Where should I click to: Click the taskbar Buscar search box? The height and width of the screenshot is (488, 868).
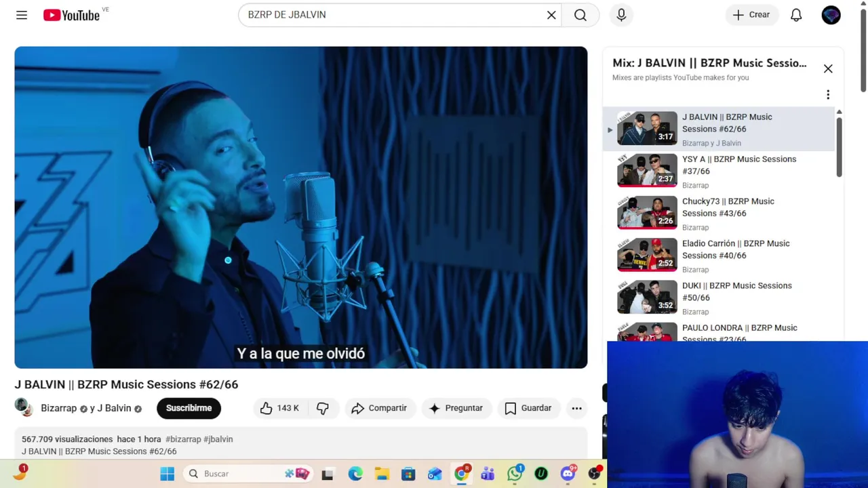[x=249, y=474]
